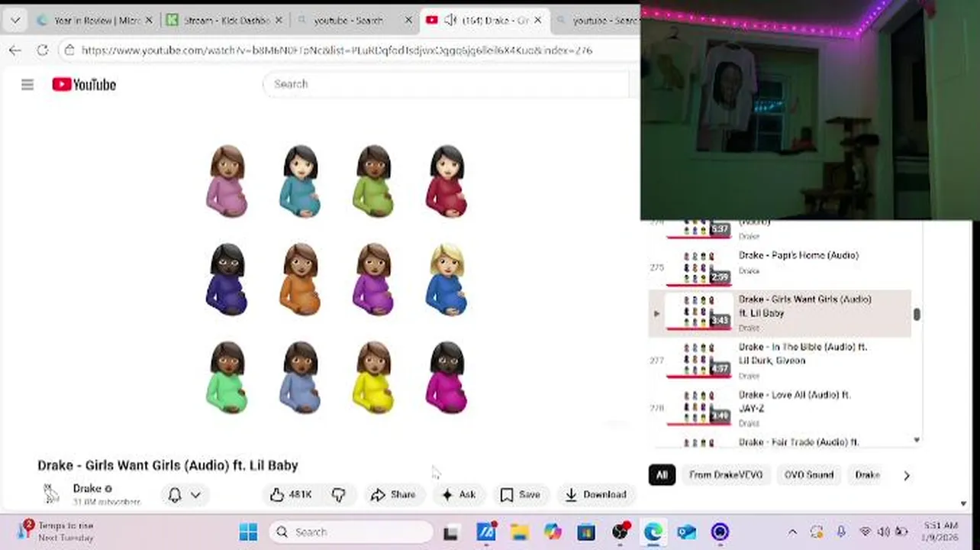Open the YouTube hamburger guide menu

point(27,85)
